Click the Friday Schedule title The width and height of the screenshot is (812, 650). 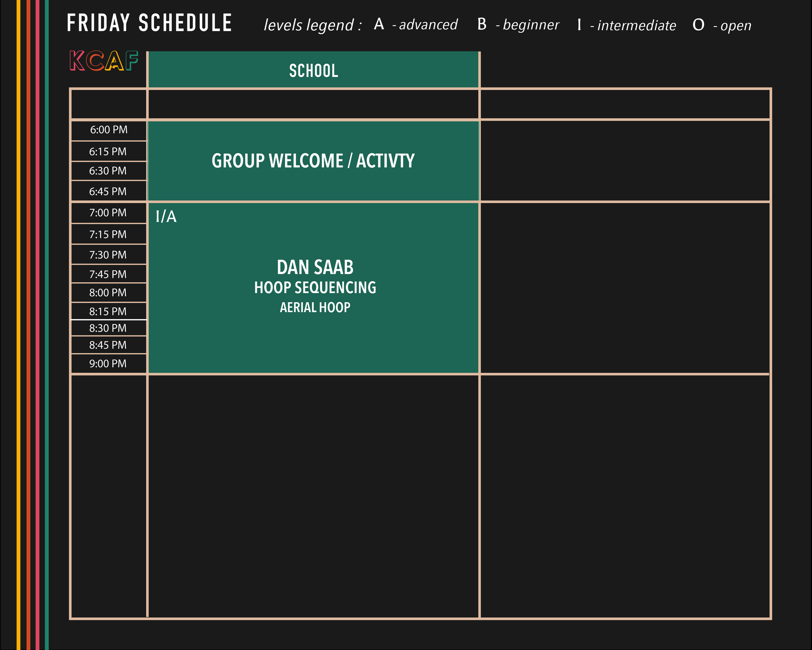tap(149, 23)
